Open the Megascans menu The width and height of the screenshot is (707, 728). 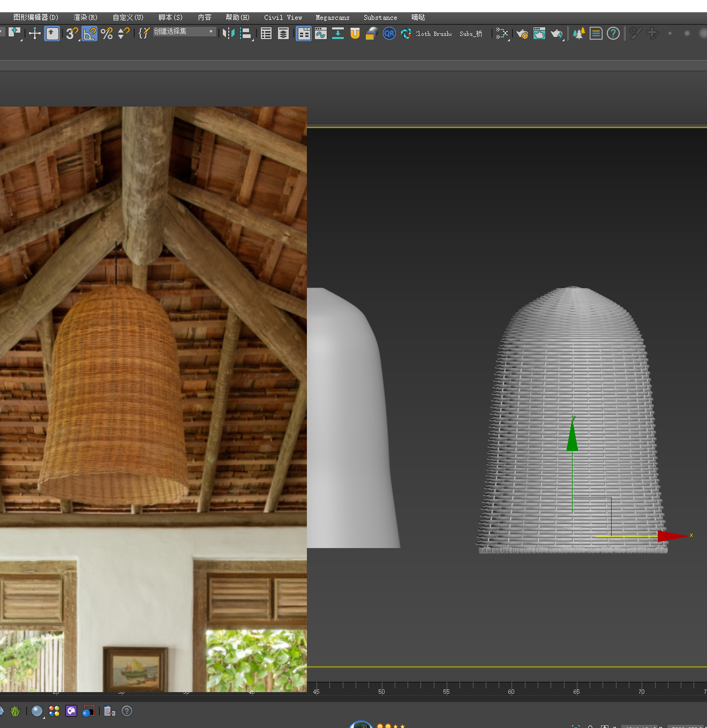[332, 18]
